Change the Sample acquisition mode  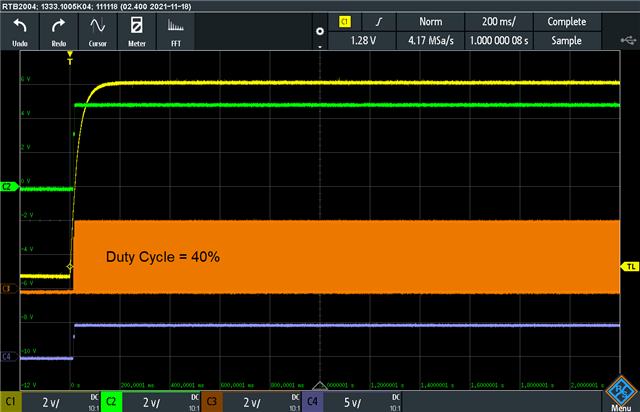click(x=567, y=40)
